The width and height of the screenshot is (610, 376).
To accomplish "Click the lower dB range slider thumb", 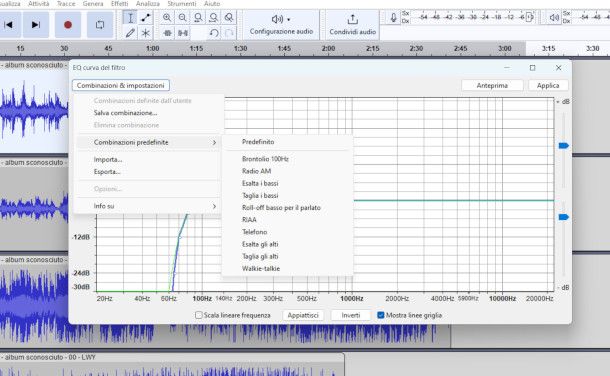I will click(x=564, y=217).
